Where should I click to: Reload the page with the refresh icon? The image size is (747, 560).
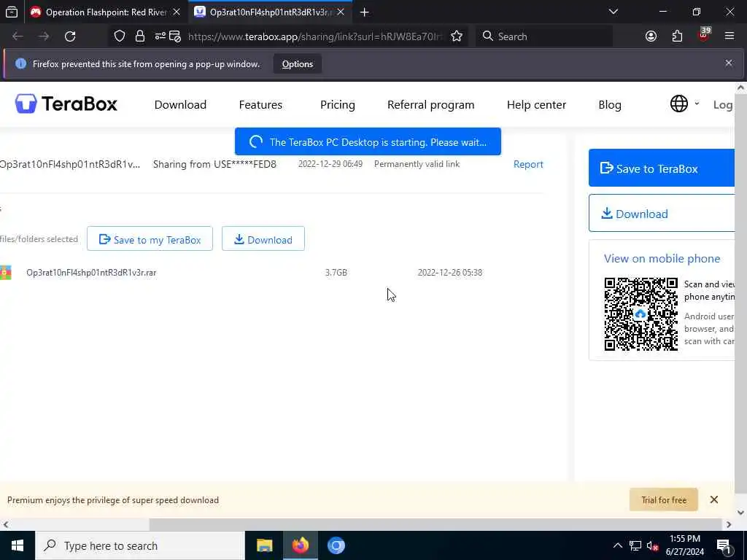point(70,36)
